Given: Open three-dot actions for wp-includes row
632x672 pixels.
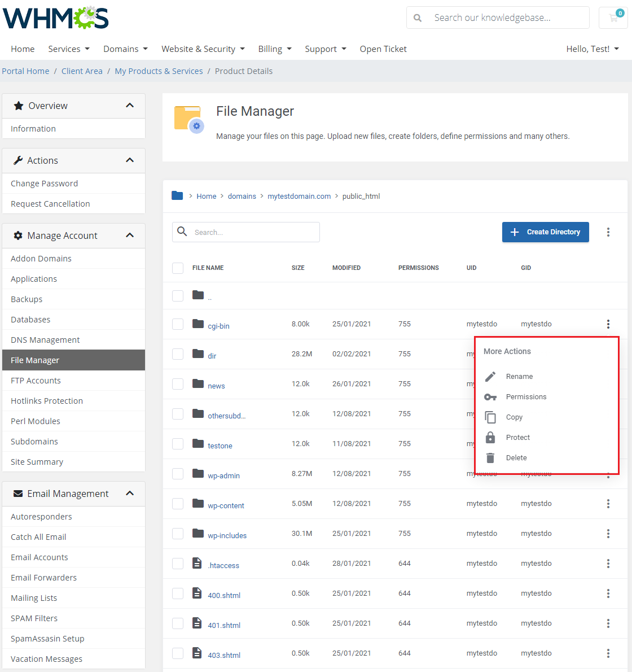Looking at the screenshot, I should tap(608, 534).
